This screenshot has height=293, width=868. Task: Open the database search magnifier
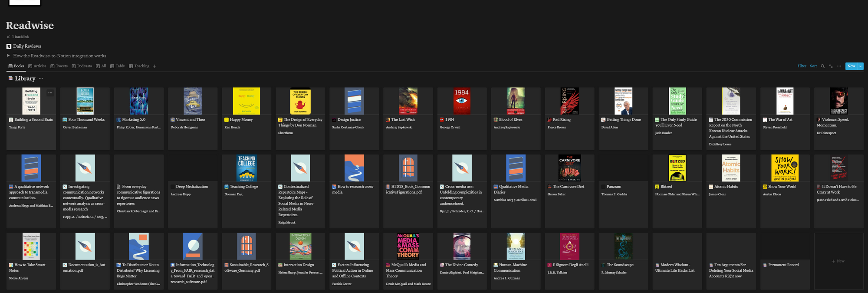tap(822, 66)
